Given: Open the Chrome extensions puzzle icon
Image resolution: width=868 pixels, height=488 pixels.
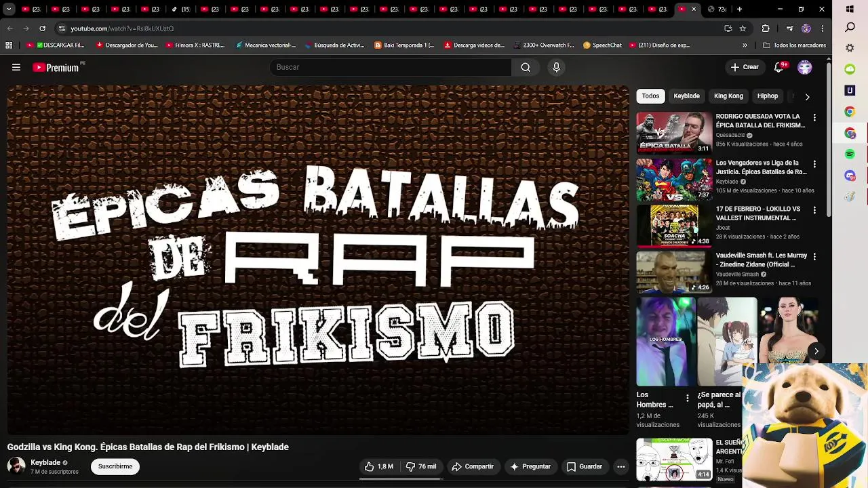Looking at the screenshot, I should 766,28.
